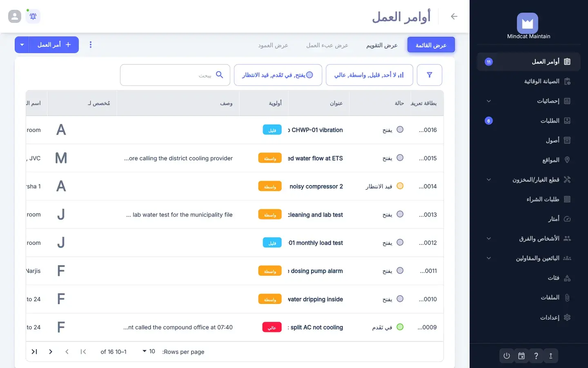Open the user profile avatar
Image resolution: width=588 pixels, height=368 pixels.
15,16
